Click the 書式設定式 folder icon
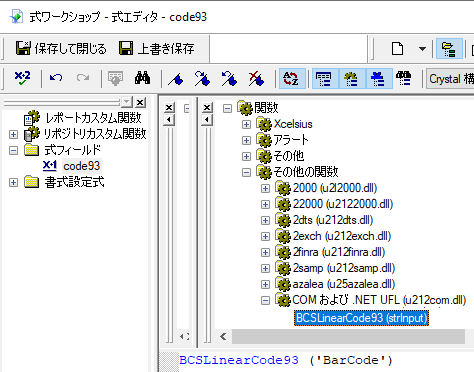 click(x=32, y=182)
